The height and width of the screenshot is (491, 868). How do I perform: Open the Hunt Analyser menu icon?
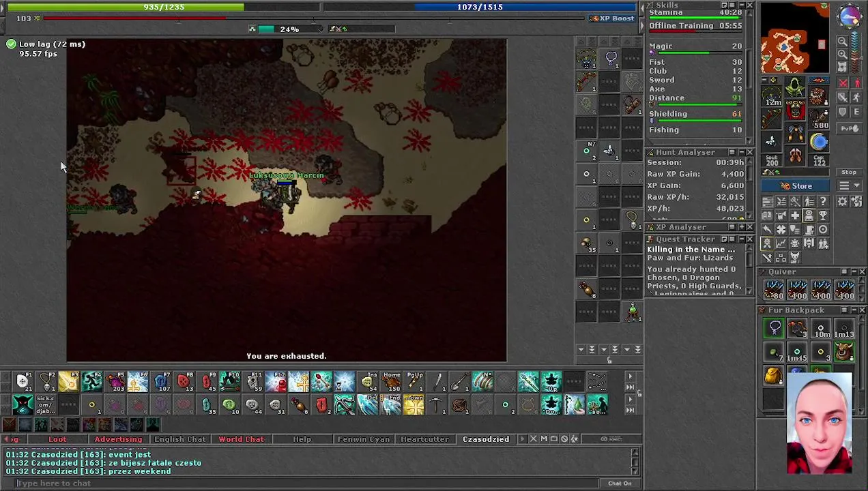(x=732, y=152)
